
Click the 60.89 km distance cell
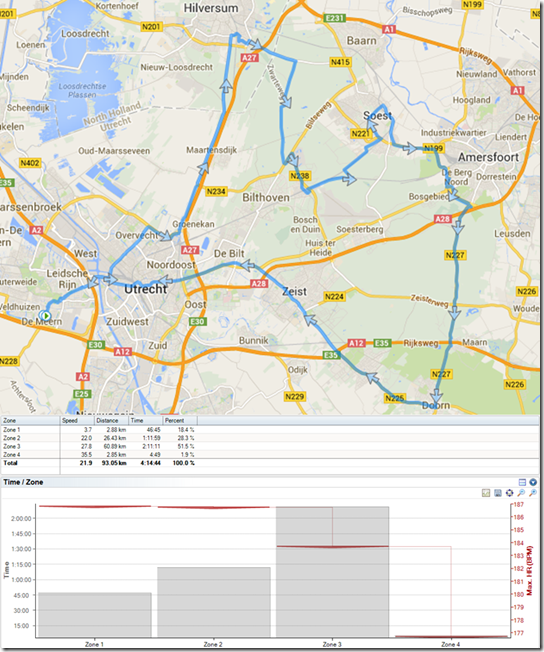pos(114,446)
